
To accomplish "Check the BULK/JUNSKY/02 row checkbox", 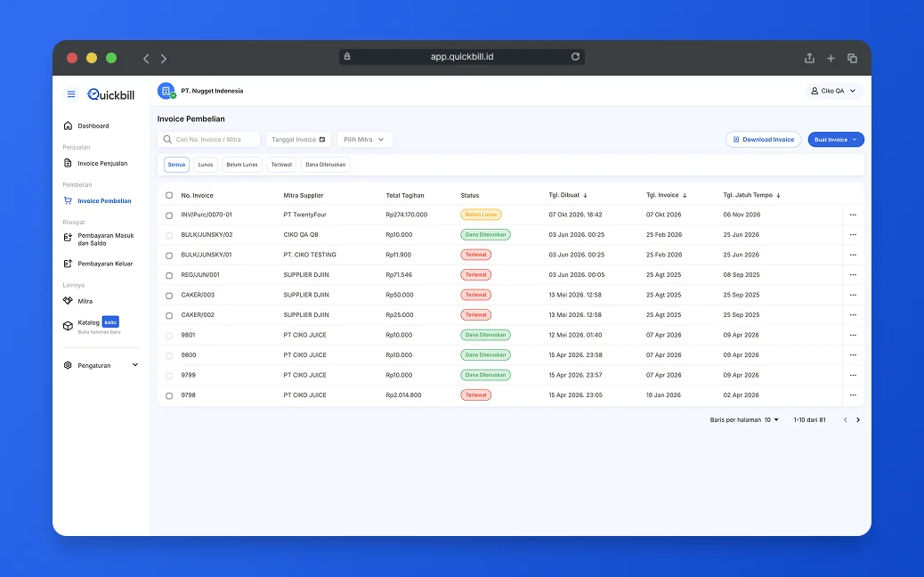I will [169, 235].
